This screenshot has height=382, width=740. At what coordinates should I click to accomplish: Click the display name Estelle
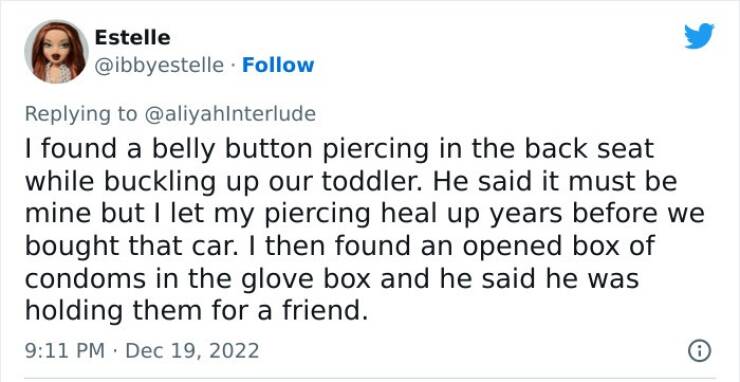[x=132, y=37]
